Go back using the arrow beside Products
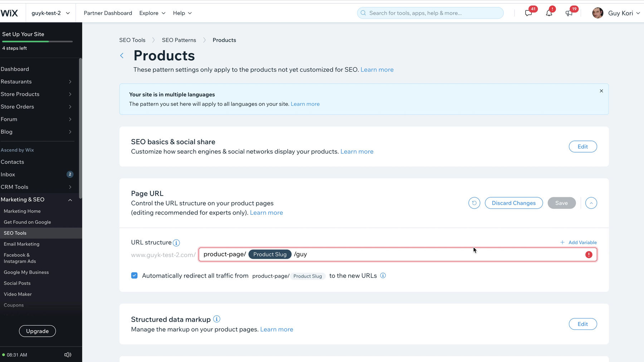Screen dimensions: 644x362 [x=122, y=55]
